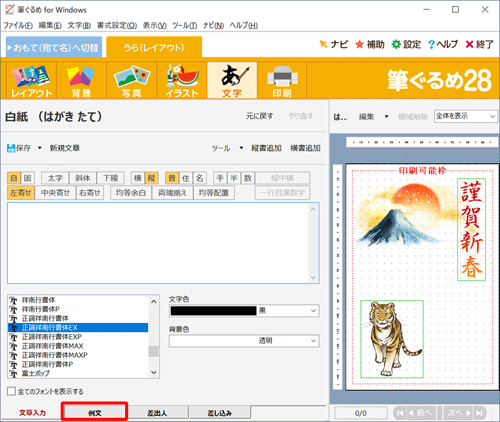
Task: Open the 文字色 color dropdown
Action: click(x=313, y=311)
